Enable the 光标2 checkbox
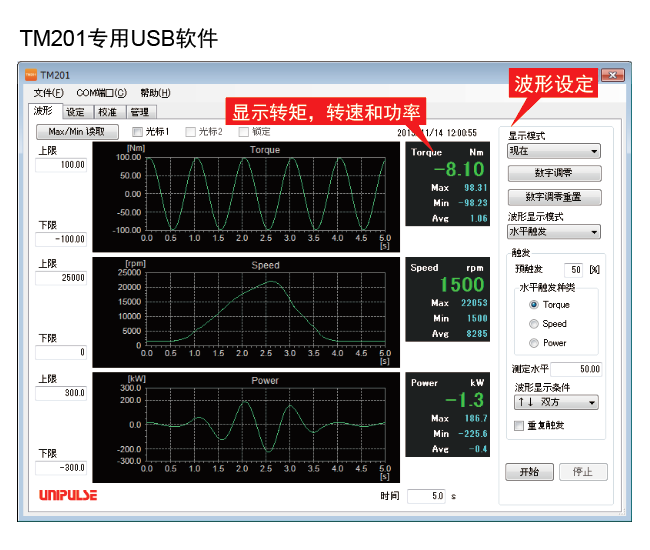 pos(190,132)
